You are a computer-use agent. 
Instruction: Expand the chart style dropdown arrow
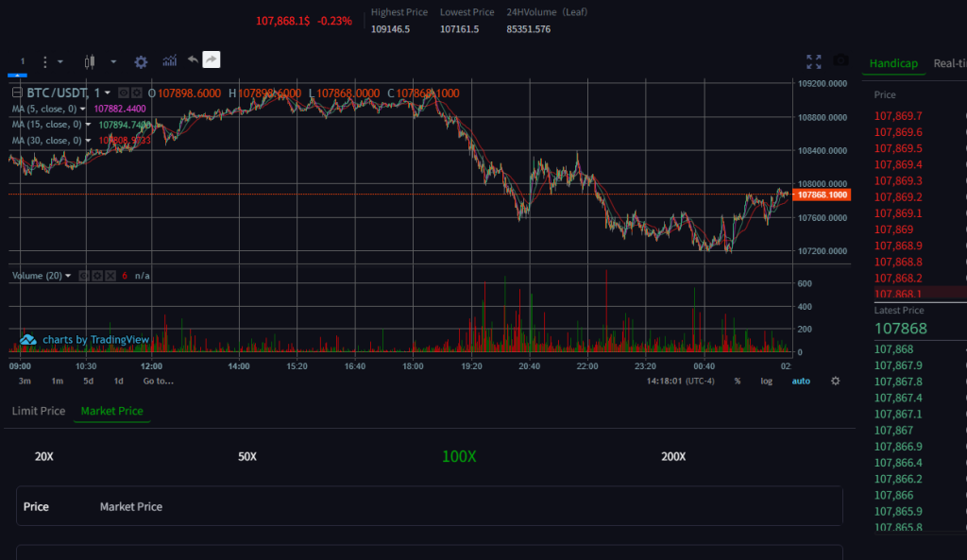pos(113,61)
